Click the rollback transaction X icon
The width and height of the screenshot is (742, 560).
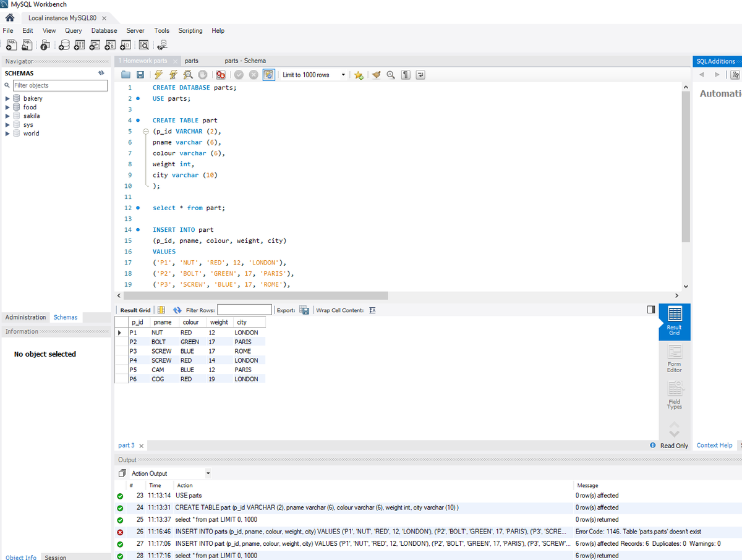click(254, 75)
